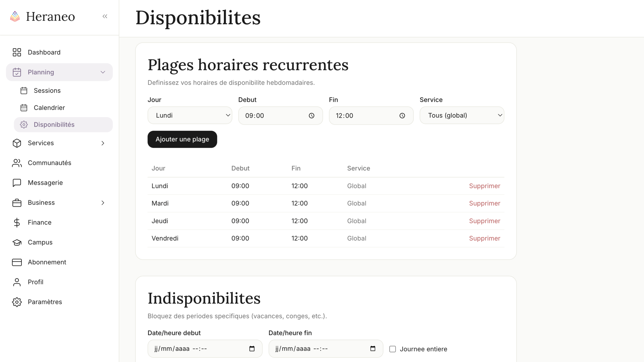Delete the Mardi time slot via Supprimer

(x=484, y=203)
